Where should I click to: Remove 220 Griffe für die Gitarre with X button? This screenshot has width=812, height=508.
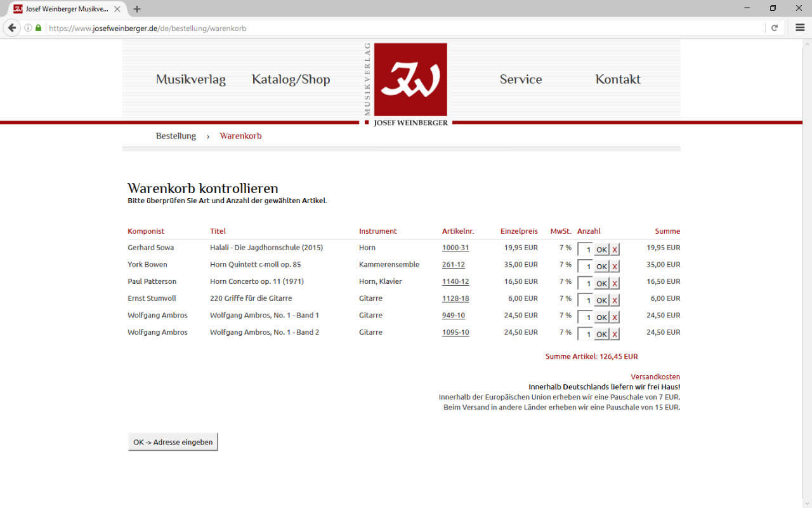click(615, 300)
